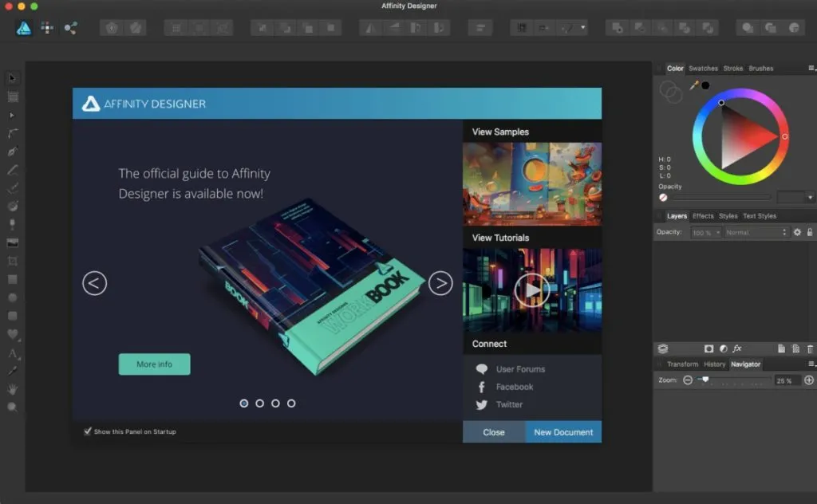817x504 pixels.
Task: Click the More info button
Action: [x=154, y=364]
